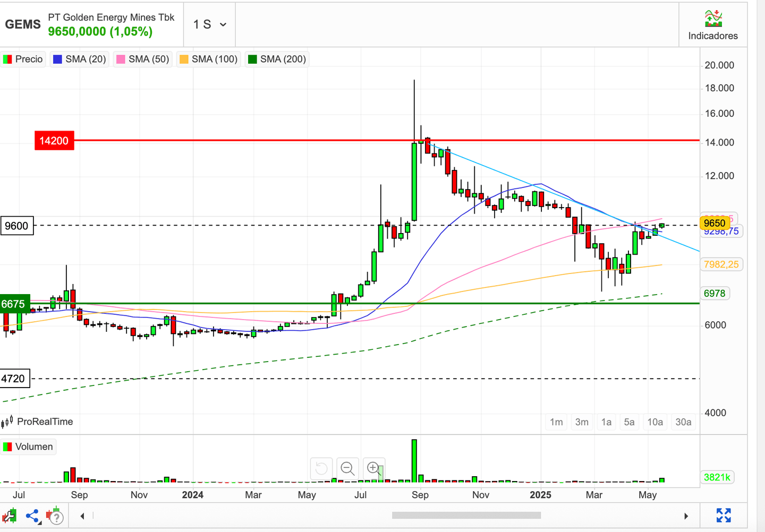The image size is (765, 532).
Task: Click the SMA (100) orange color swatch
Action: point(184,59)
